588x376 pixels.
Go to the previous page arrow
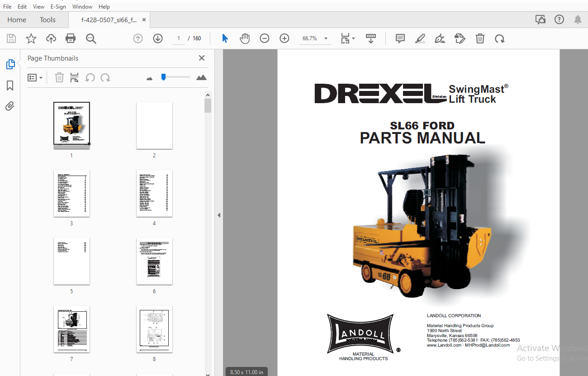click(138, 38)
